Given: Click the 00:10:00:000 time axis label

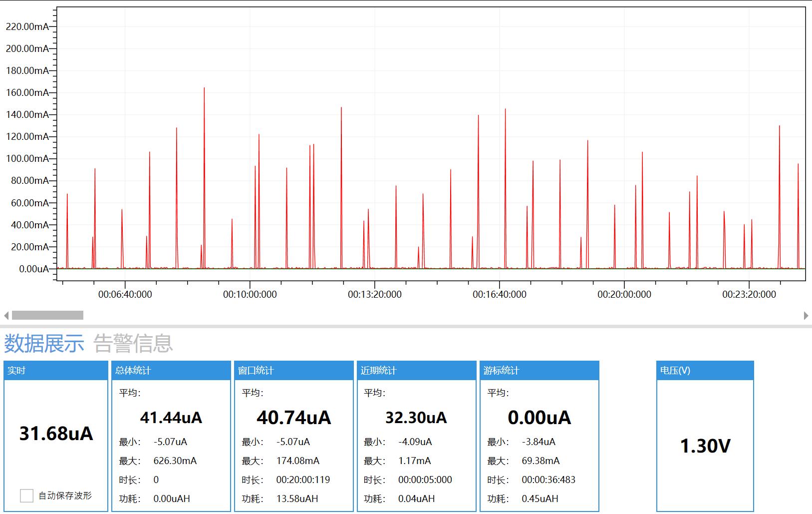Looking at the screenshot, I should point(250,295).
